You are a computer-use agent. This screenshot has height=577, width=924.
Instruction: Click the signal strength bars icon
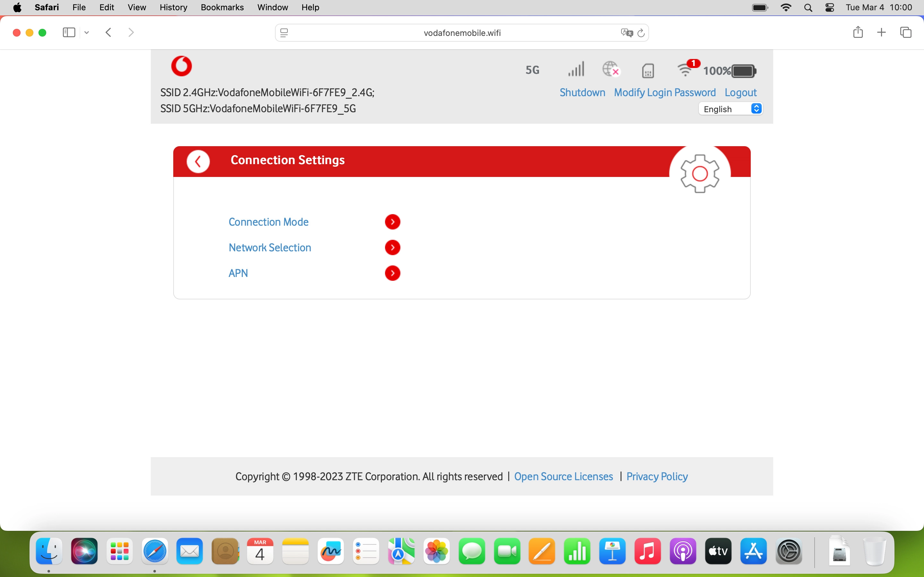576,70
